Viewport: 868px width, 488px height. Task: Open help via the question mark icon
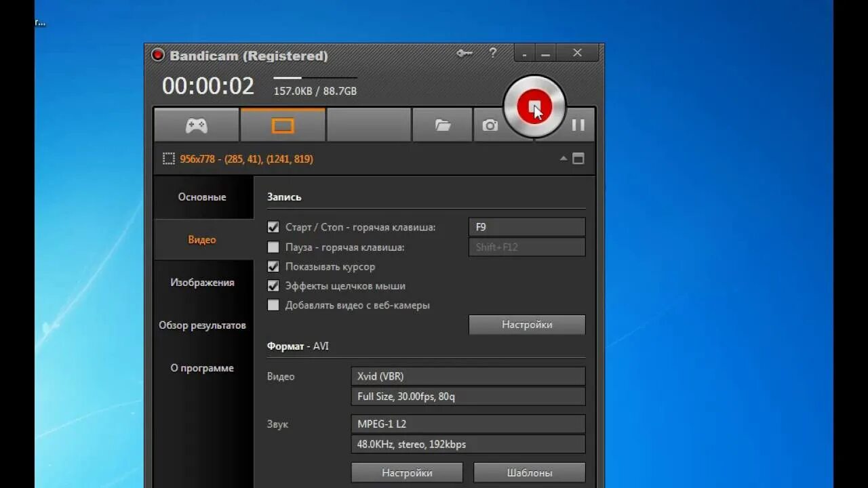493,53
